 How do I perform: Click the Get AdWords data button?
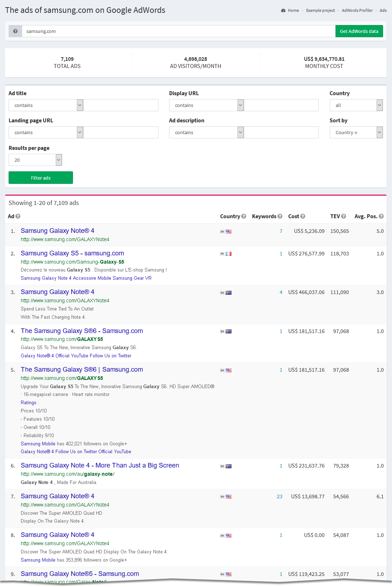pyautogui.click(x=359, y=31)
